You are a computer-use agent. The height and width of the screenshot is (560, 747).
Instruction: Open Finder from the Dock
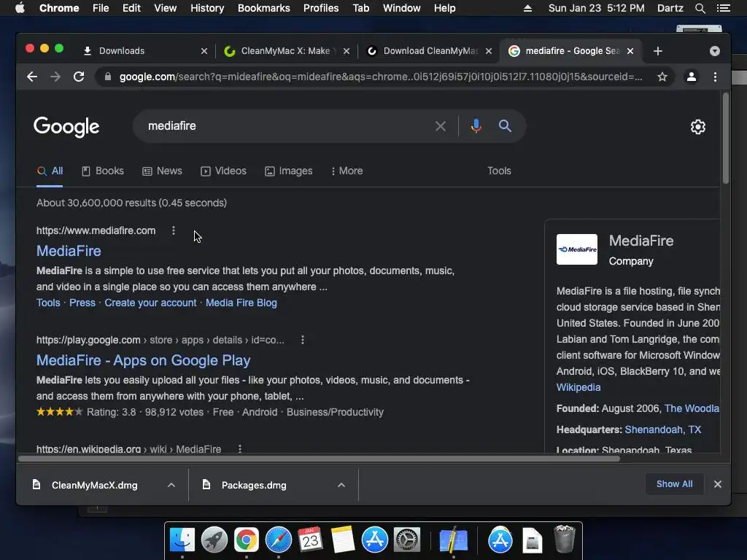pos(182,540)
